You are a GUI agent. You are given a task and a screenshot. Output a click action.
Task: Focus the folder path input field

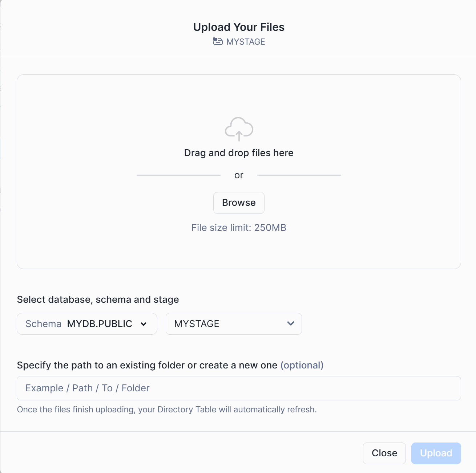coord(239,388)
